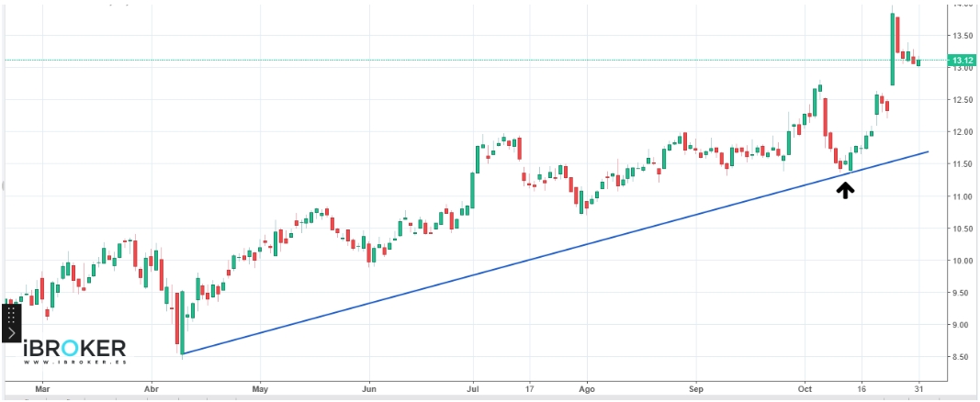The image size is (980, 402).
Task: Click the iBroker logo watermark
Action: (x=73, y=350)
